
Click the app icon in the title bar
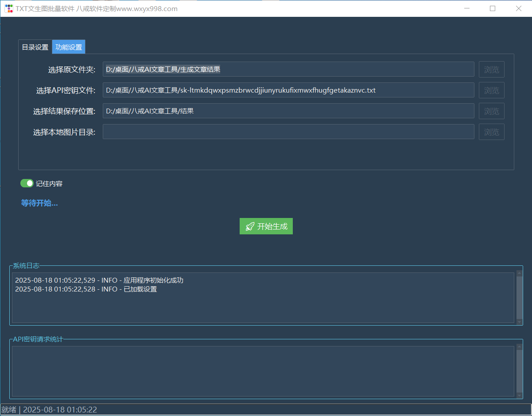tap(9, 8)
